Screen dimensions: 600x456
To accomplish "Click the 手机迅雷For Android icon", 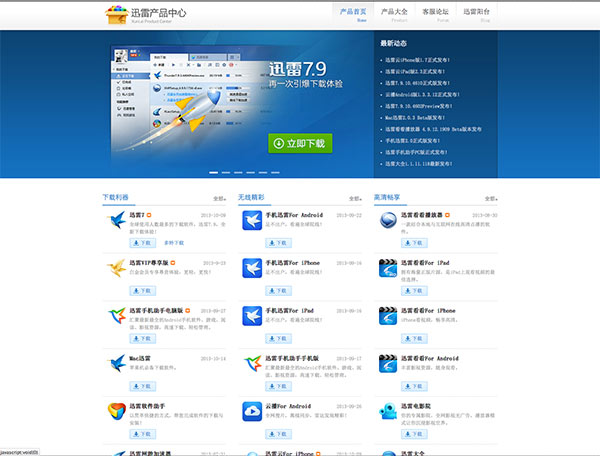I will (252, 223).
